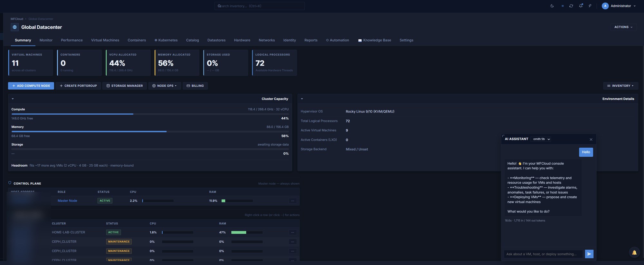Click the pin icon in the top bar

[590, 6]
